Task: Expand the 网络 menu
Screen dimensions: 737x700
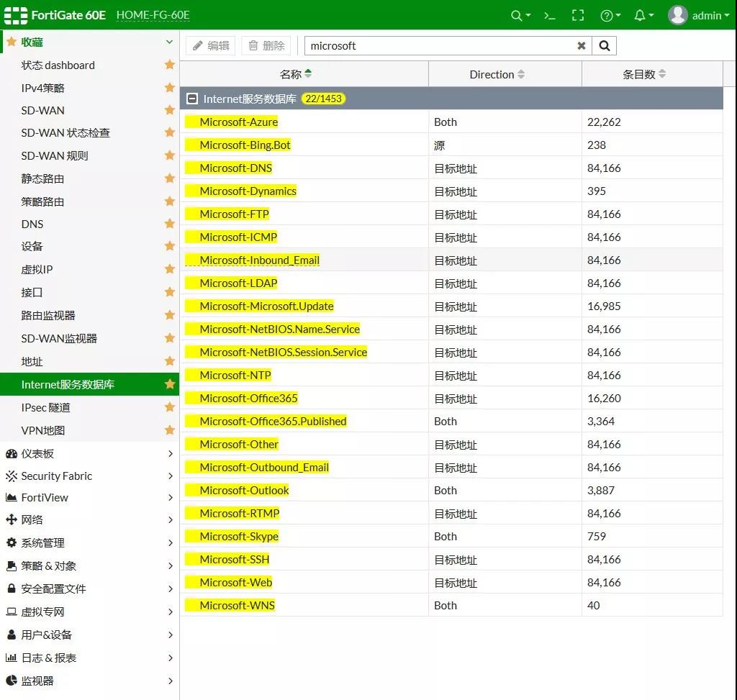Action: (89, 519)
